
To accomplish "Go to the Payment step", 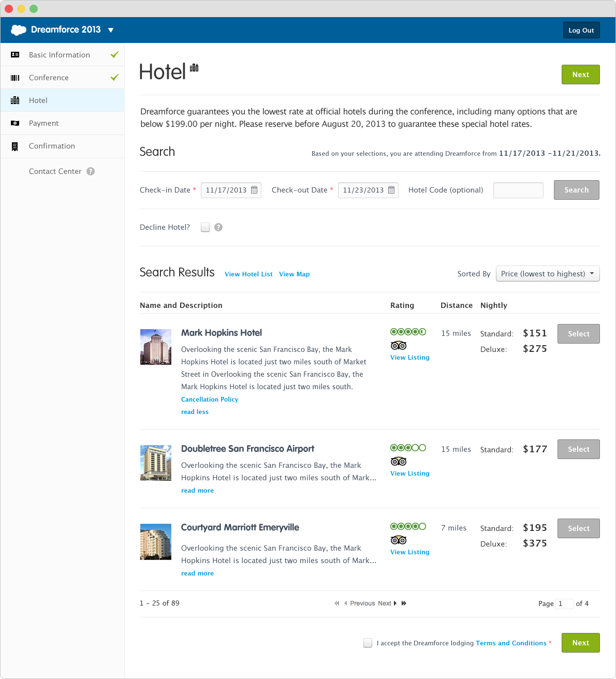I will click(x=63, y=123).
